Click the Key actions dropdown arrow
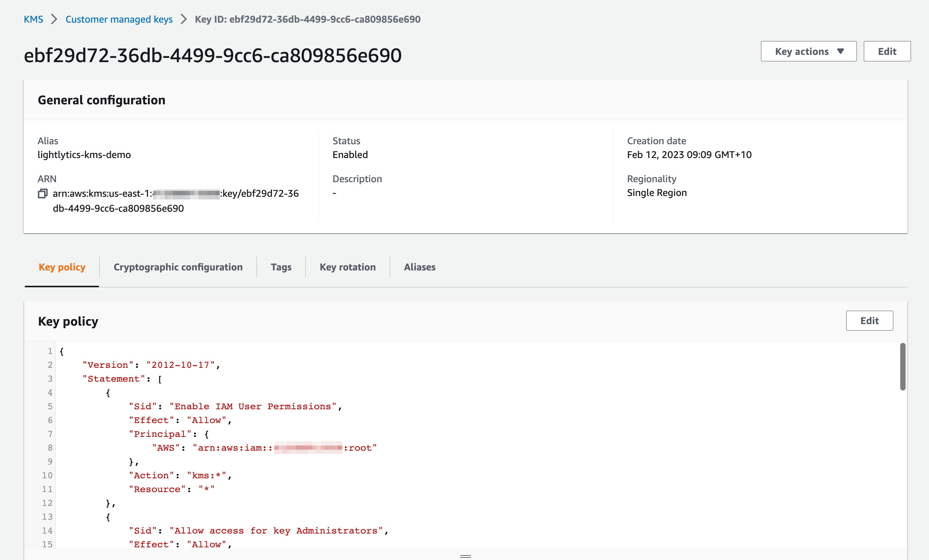929x560 pixels. point(841,51)
